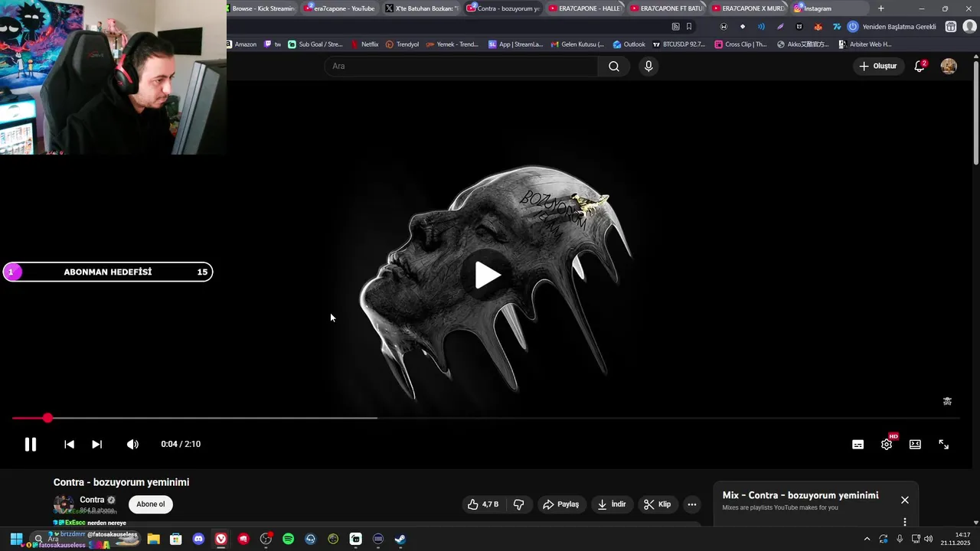
Task: Click the bookmark page icon in address bar
Action: (x=689, y=26)
